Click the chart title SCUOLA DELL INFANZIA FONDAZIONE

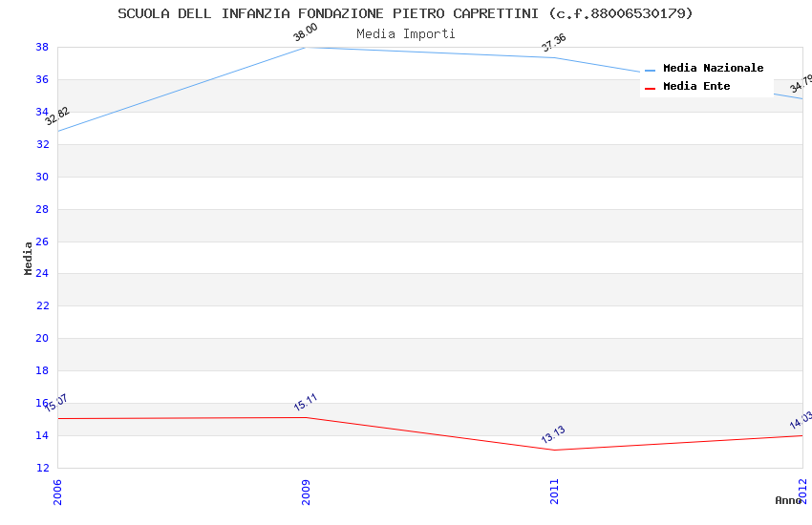405,13
